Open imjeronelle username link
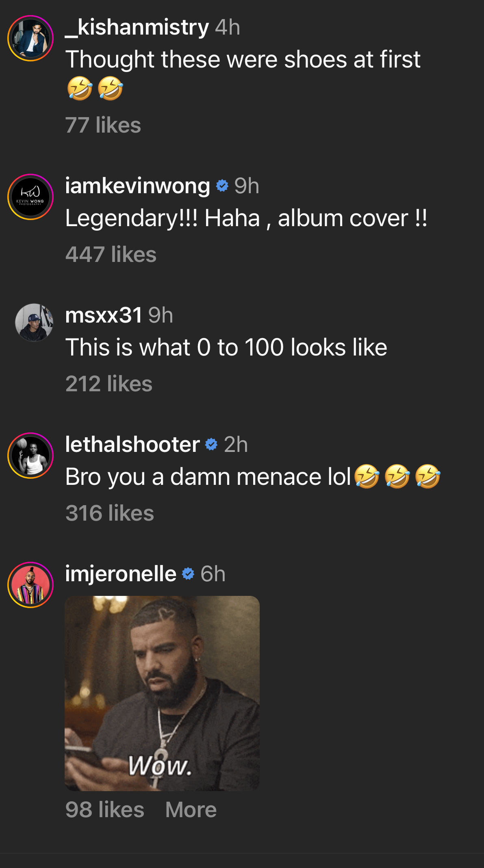Screen dimensions: 484x868 pos(121,574)
